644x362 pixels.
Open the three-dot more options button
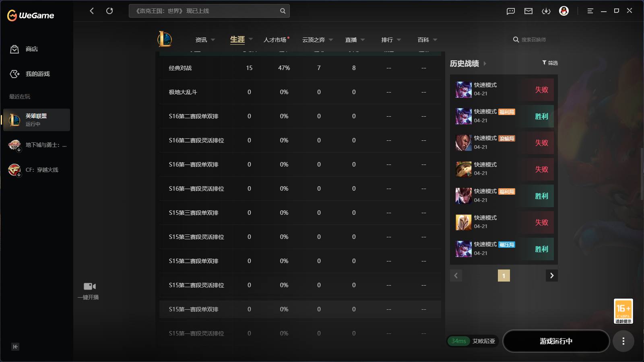pyautogui.click(x=623, y=341)
